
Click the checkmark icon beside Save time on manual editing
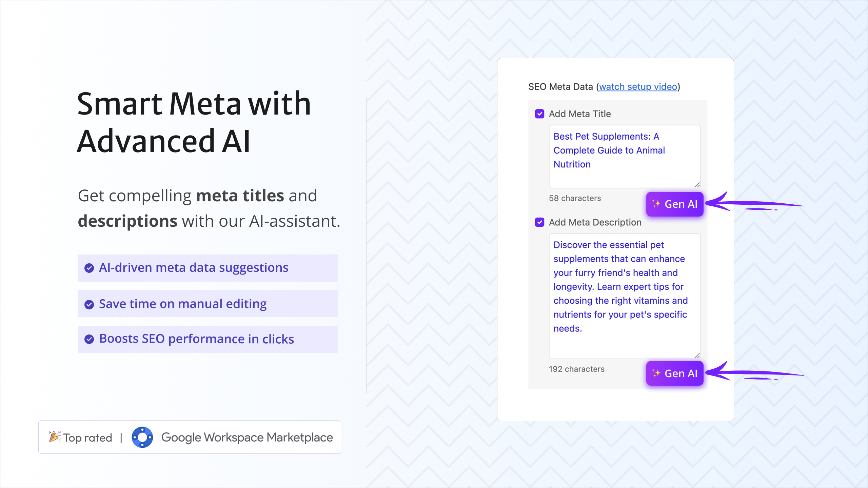[x=90, y=304]
